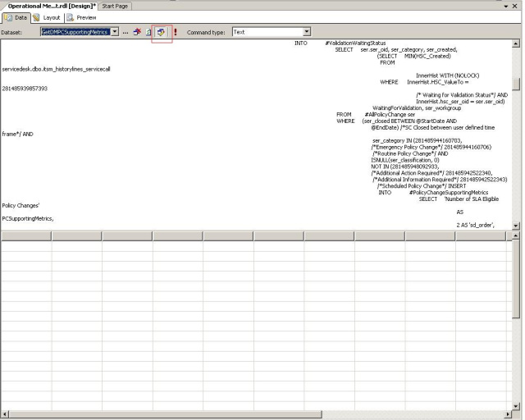
Task: Click results grid vertical scrollbar thumb
Action: (516, 279)
